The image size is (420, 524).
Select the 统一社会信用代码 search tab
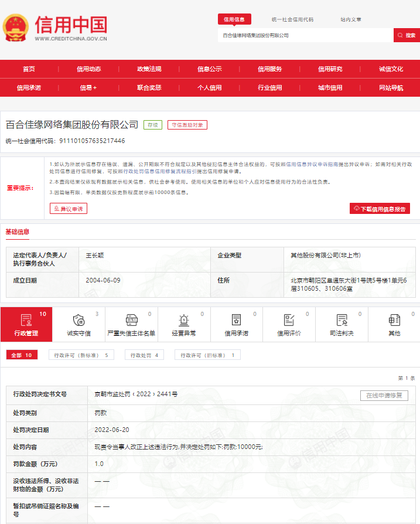292,19
